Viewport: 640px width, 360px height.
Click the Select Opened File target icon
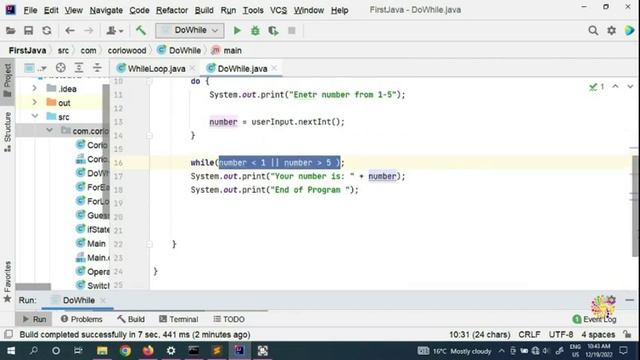tap(60, 68)
